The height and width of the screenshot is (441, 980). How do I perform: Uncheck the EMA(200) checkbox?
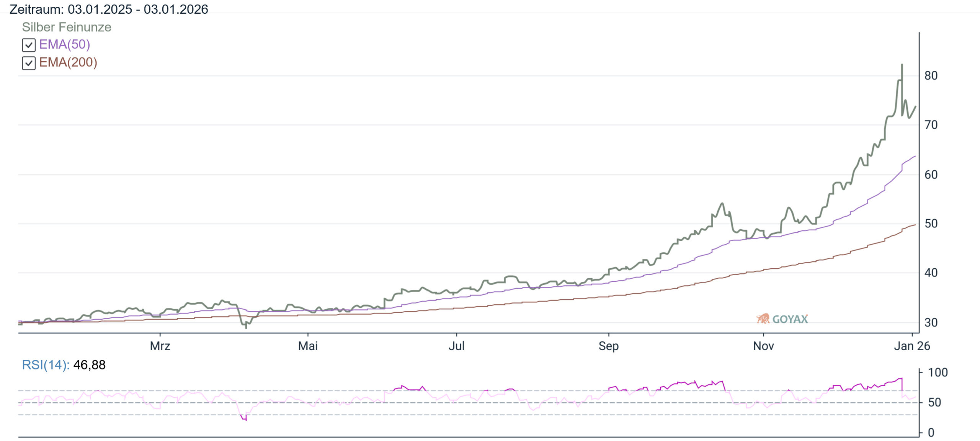pyautogui.click(x=29, y=63)
